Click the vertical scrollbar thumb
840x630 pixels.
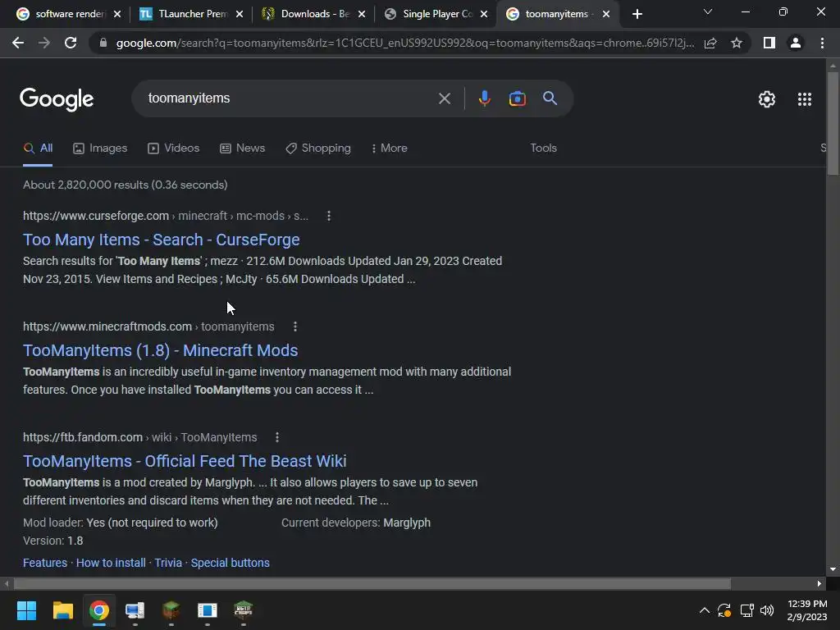pos(833,123)
